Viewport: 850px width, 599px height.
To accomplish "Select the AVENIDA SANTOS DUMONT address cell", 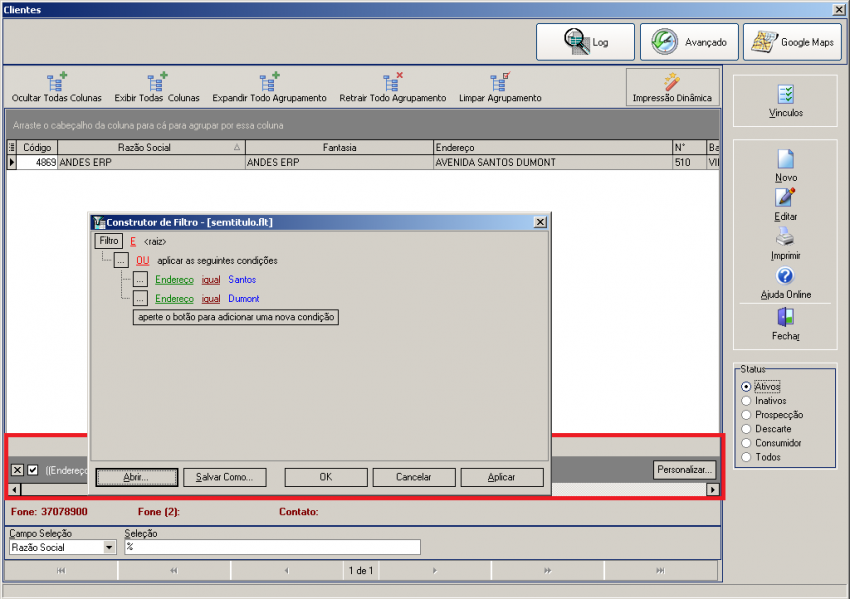I will (553, 162).
